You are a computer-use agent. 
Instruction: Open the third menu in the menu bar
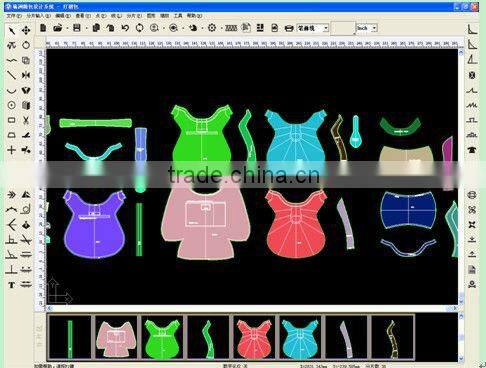pos(63,16)
